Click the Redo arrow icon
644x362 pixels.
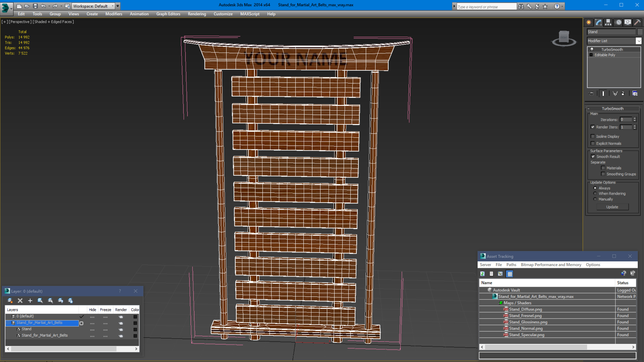click(x=55, y=6)
